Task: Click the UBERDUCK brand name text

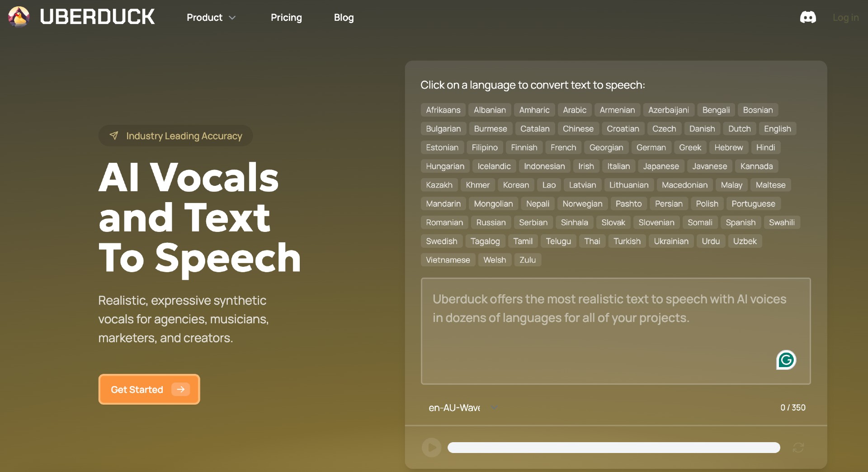Action: pos(97,17)
